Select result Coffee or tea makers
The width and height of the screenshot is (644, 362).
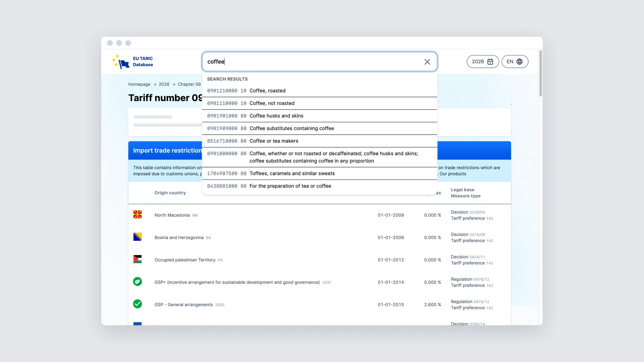(319, 141)
